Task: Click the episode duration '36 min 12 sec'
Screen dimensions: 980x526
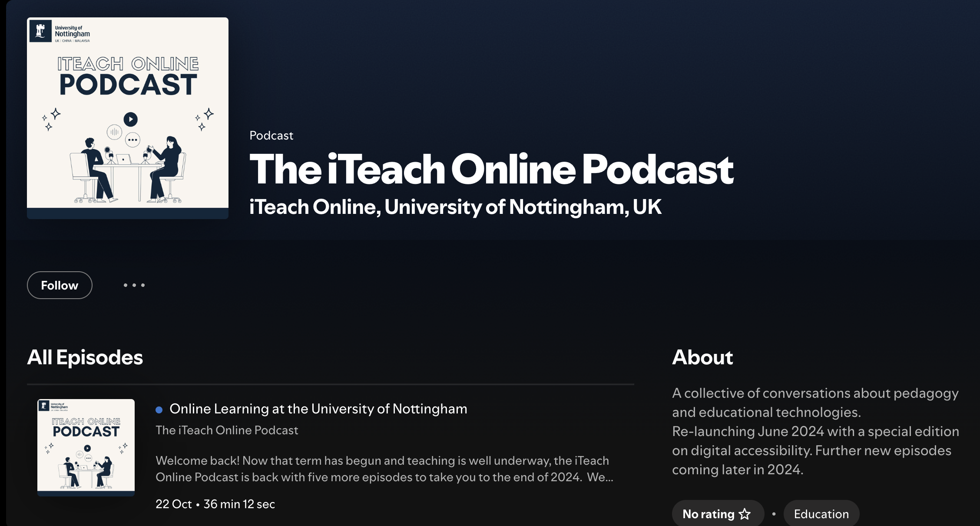Action: pyautogui.click(x=239, y=504)
